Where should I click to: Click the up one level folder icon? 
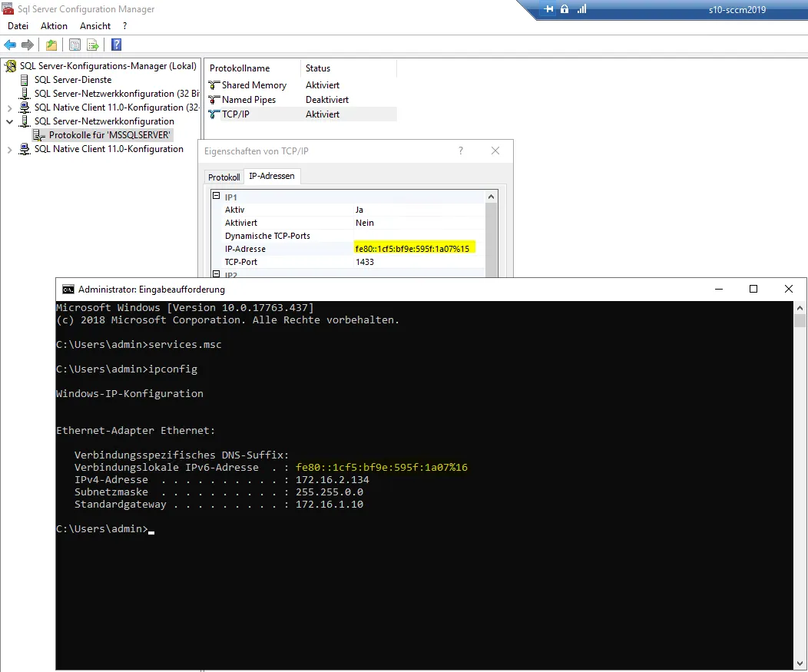pos(51,45)
